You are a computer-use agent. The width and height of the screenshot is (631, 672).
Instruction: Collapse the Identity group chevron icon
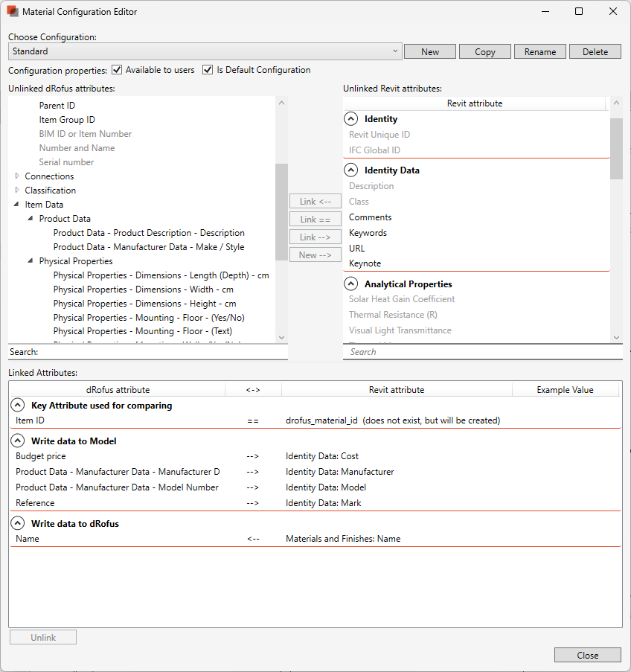351,119
